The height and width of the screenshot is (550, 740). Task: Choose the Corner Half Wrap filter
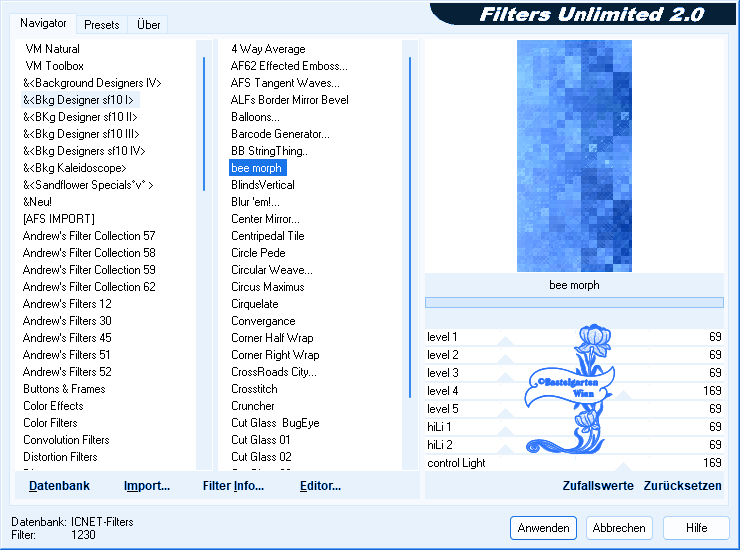(x=272, y=338)
